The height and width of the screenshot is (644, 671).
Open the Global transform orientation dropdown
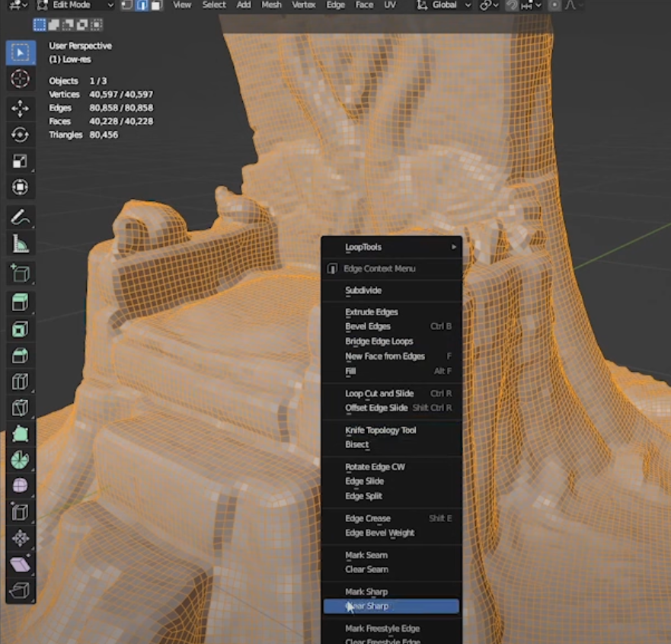pyautogui.click(x=444, y=5)
